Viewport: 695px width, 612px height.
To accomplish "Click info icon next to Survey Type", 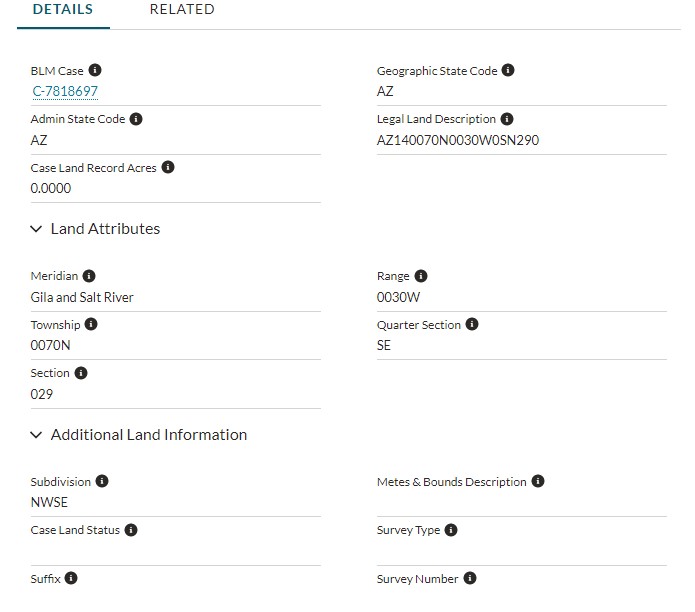I will 451,530.
